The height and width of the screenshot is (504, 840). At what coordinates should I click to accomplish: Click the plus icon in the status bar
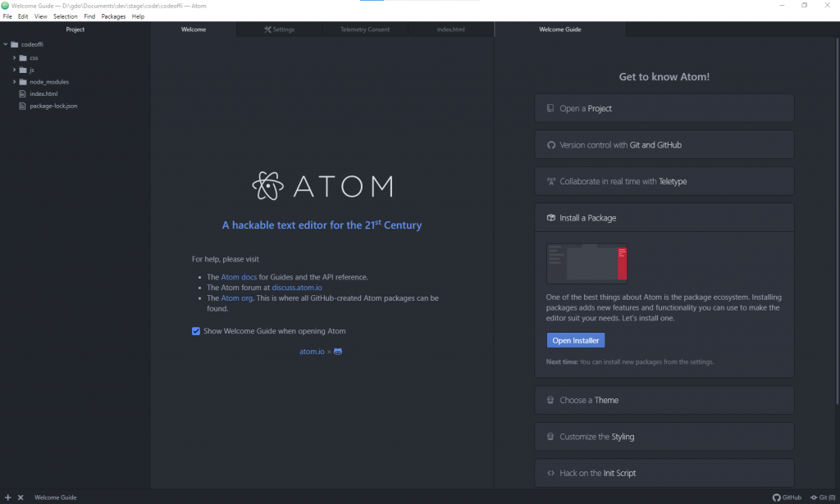coord(7,497)
